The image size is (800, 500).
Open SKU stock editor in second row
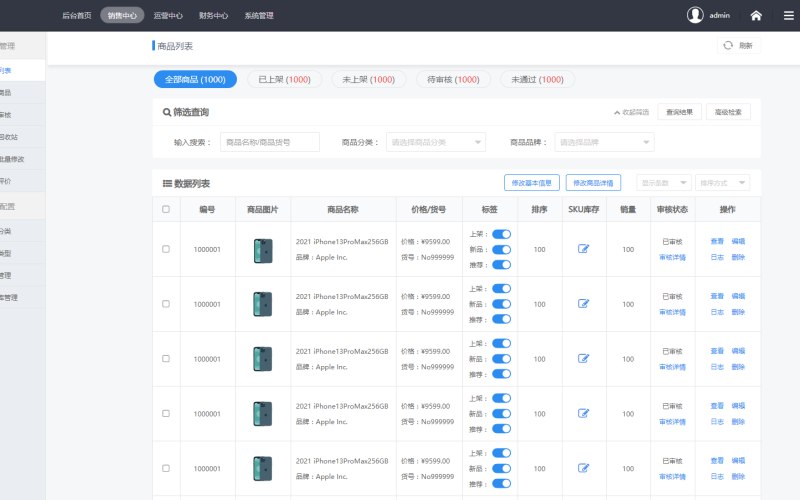click(x=584, y=304)
